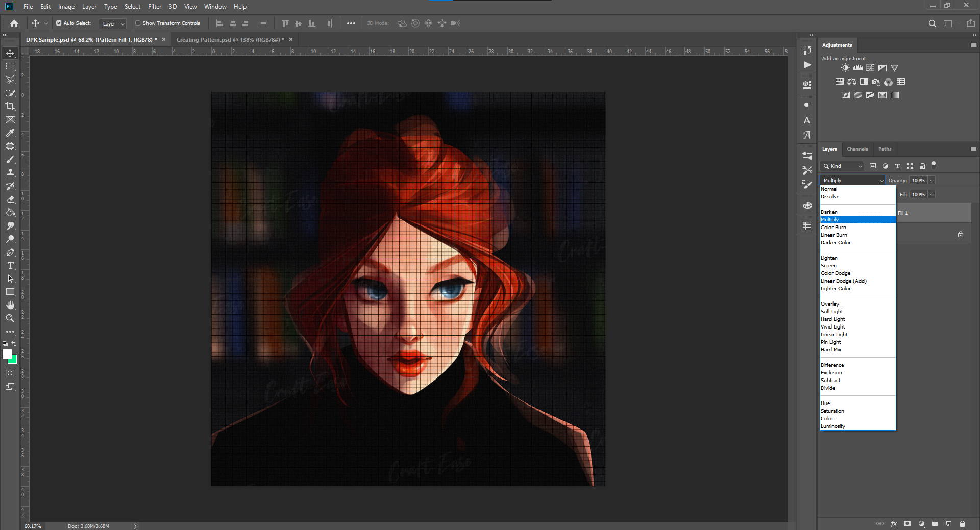Screen dimensions: 980x530
Task: Add a Curves adjustment
Action: 870,68
